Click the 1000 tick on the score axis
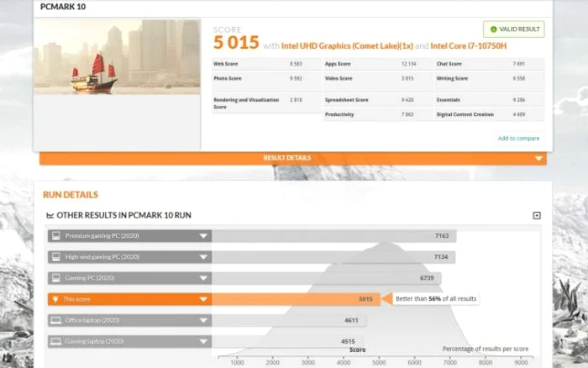The image size is (588, 368). coord(237,362)
